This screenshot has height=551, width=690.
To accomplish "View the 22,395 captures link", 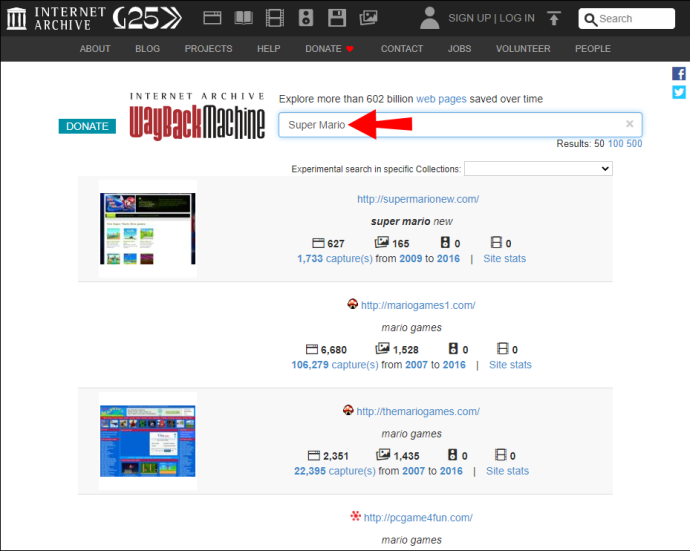I will (335, 471).
